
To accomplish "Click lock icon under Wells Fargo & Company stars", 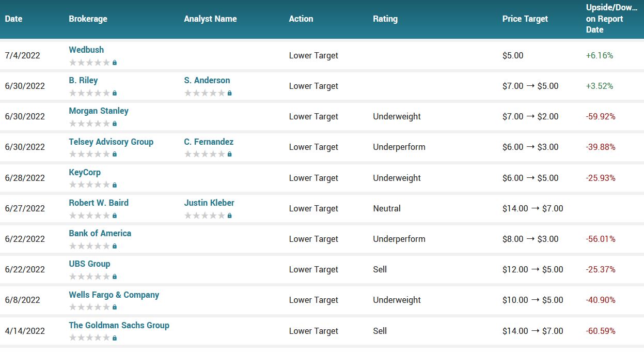I will [x=115, y=307].
